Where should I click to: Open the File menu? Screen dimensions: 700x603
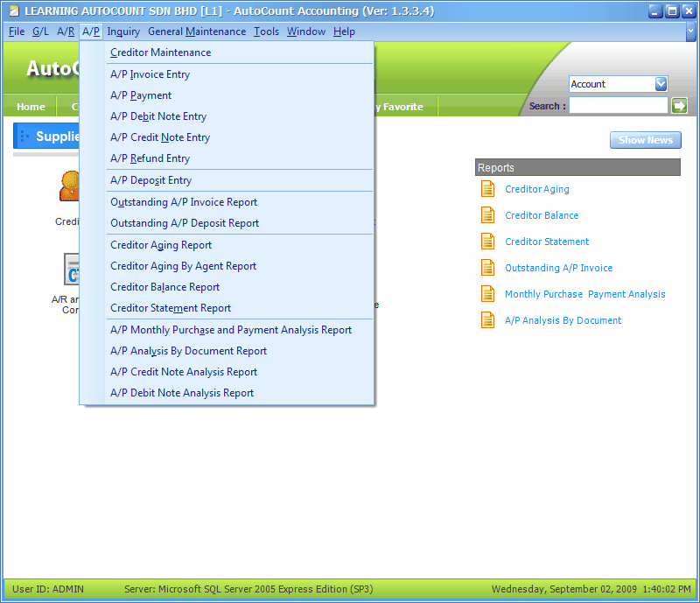click(17, 32)
